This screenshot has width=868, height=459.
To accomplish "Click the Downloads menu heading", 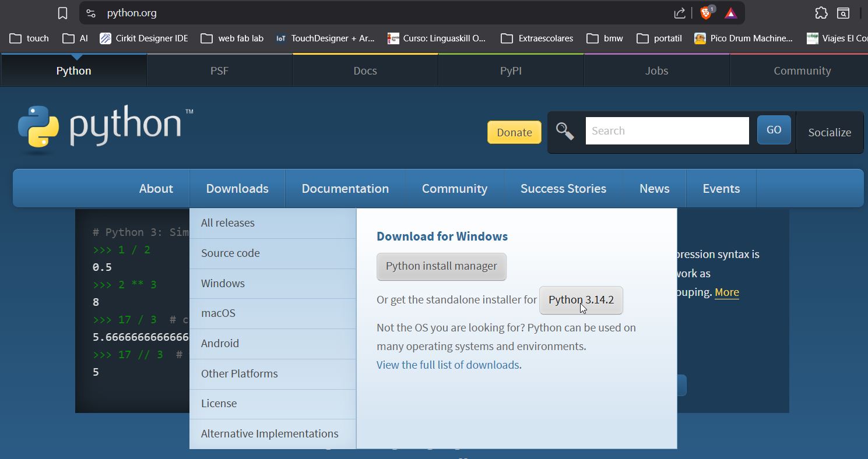I will pyautogui.click(x=237, y=189).
